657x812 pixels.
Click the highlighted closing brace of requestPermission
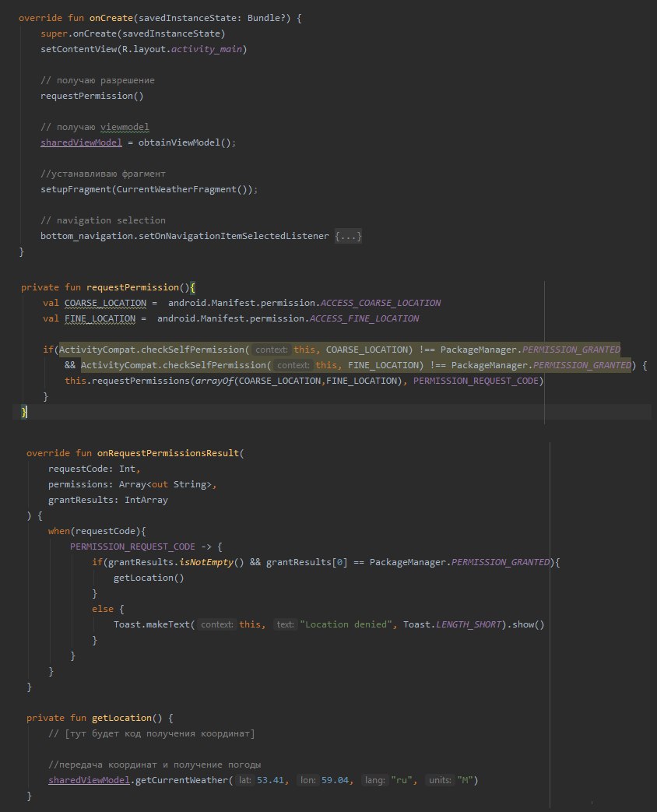[x=24, y=412]
